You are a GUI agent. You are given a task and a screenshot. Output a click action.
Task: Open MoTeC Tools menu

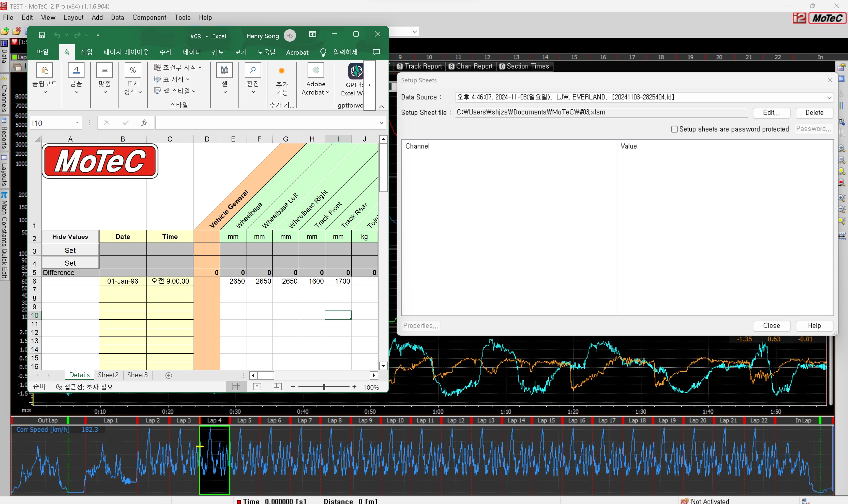pos(182,17)
